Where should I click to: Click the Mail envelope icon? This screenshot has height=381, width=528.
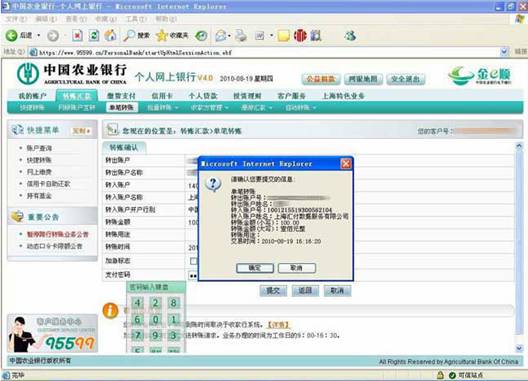click(x=221, y=35)
